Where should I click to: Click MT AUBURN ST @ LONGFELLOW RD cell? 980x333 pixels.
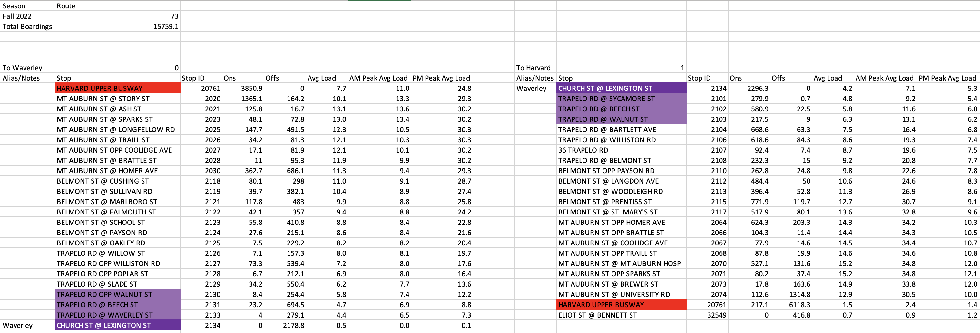pos(117,130)
